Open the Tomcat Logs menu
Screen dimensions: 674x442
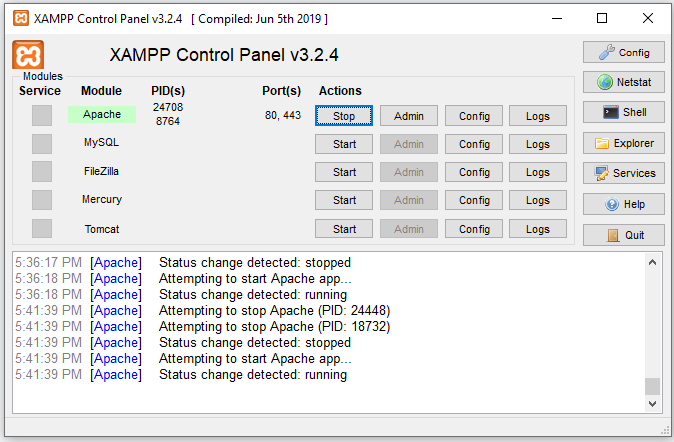coord(538,229)
